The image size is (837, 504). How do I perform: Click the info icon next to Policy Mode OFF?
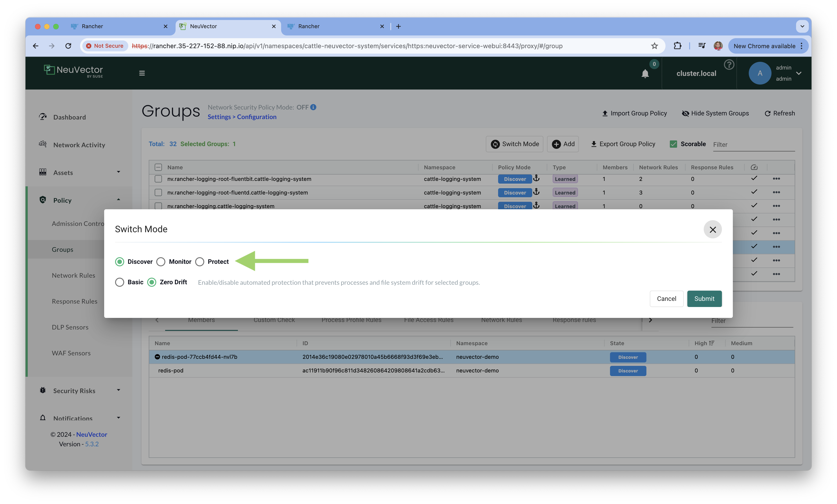(313, 107)
